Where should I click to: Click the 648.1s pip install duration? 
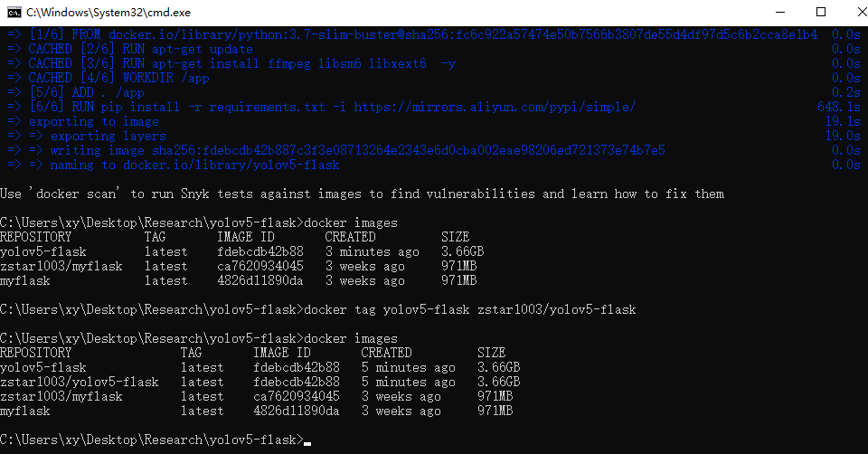(839, 107)
